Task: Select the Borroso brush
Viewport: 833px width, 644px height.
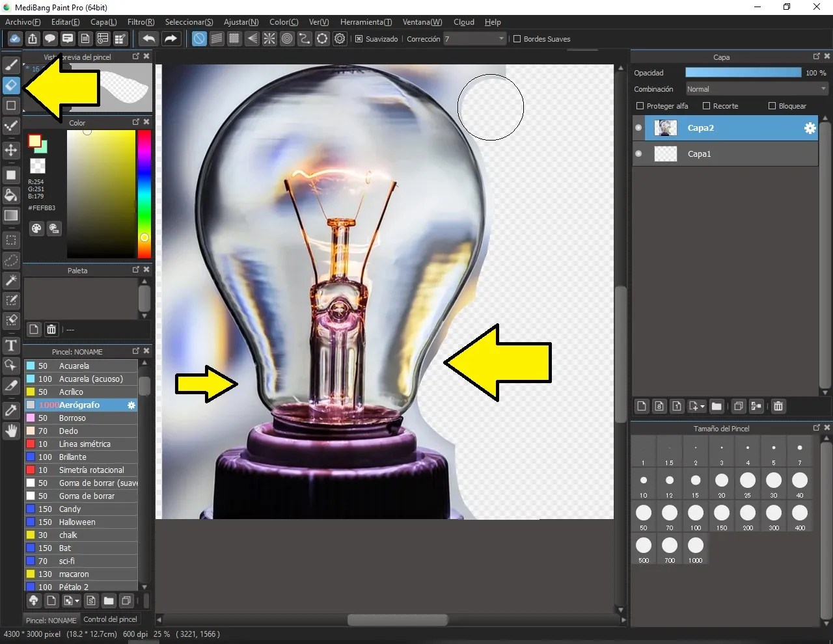Action: [81, 418]
